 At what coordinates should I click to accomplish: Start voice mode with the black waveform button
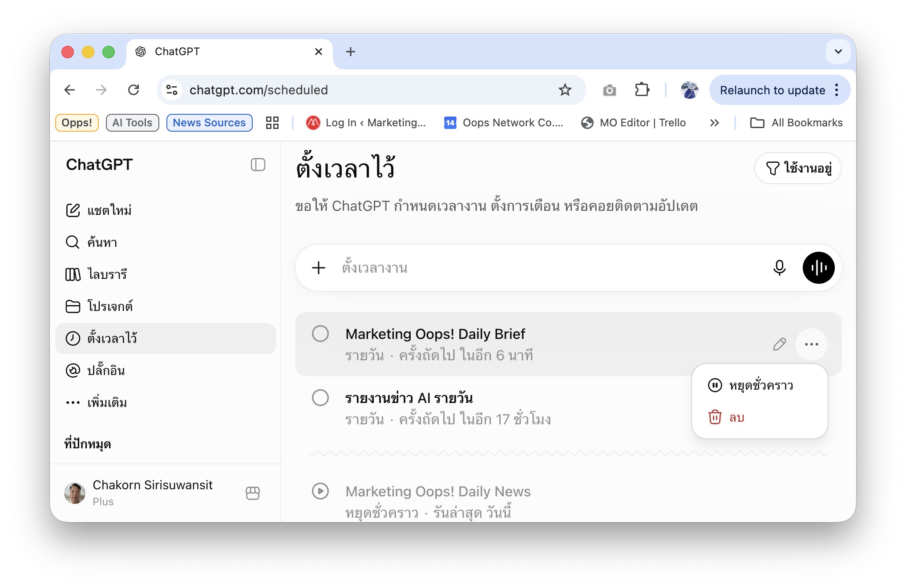(818, 268)
